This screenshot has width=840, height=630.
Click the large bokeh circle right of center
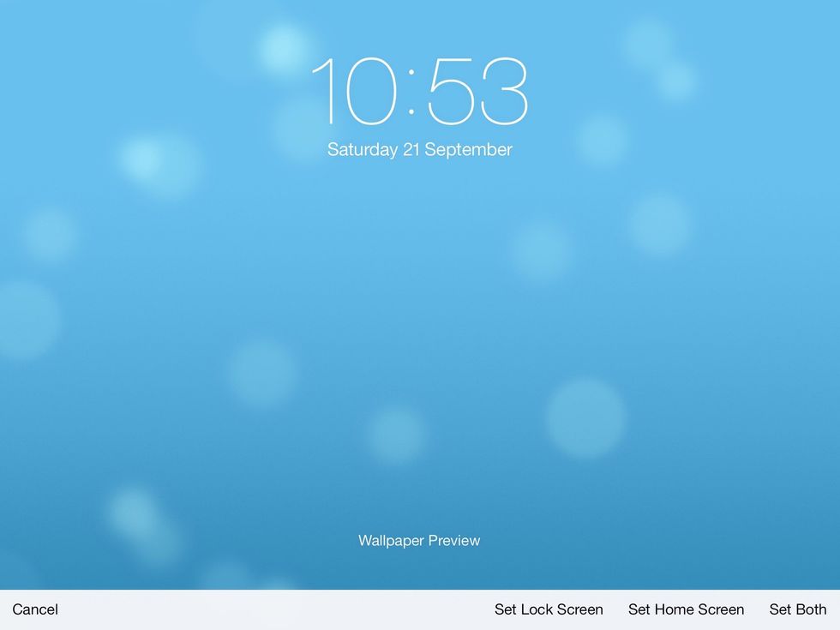[586, 418]
